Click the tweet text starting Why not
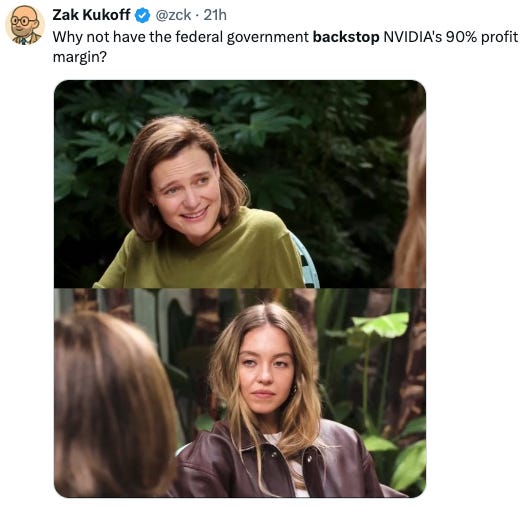The image size is (522, 506). point(285,47)
